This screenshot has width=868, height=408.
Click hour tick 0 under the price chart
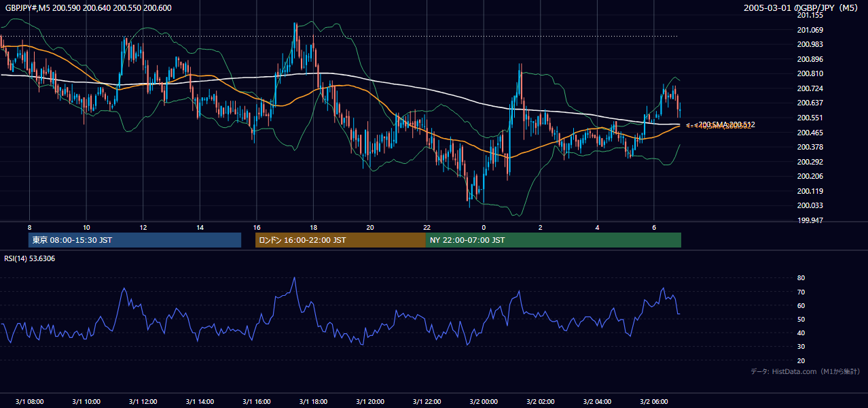[484, 227]
